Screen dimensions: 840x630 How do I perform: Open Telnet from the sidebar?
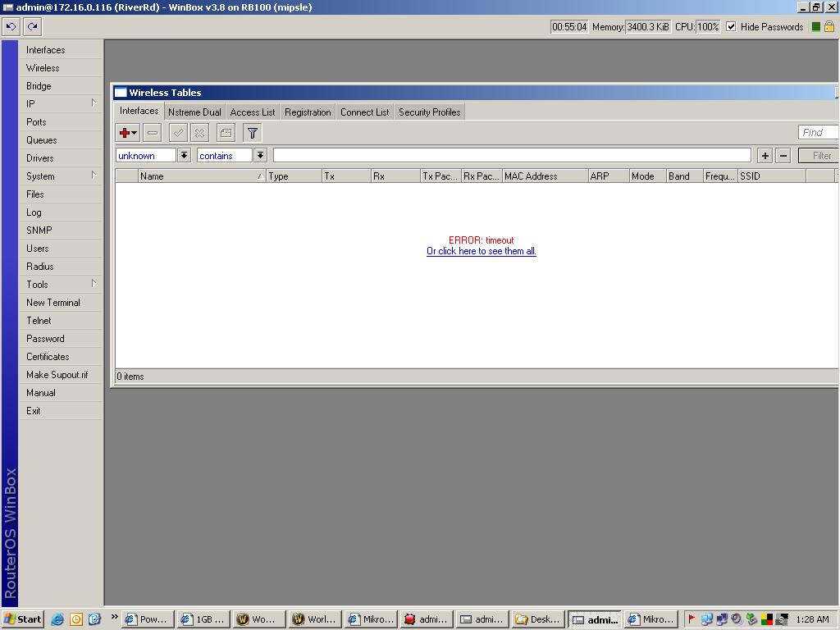click(x=60, y=321)
